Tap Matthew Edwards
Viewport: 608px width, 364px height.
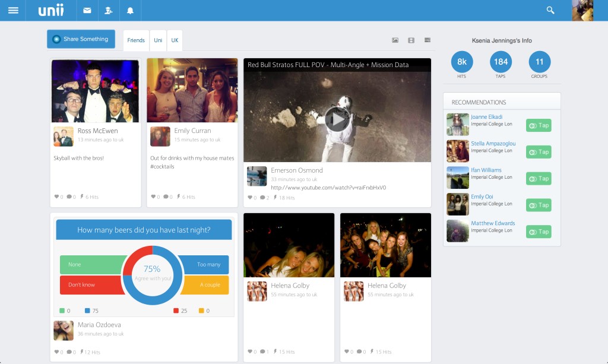click(x=539, y=232)
